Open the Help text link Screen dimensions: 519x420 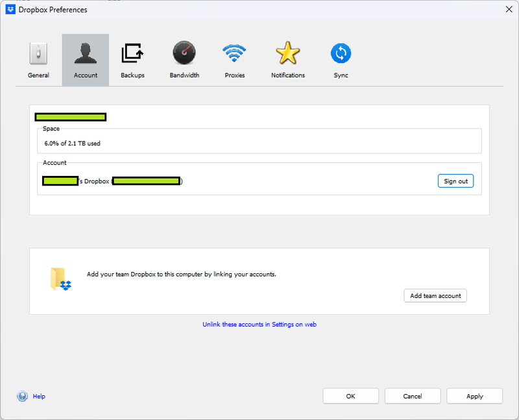click(x=39, y=397)
